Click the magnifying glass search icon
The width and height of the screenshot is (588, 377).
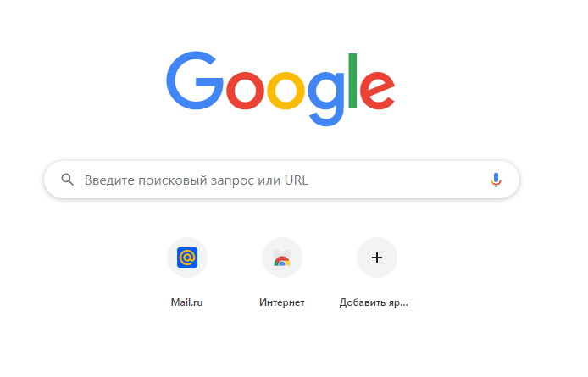pos(68,180)
